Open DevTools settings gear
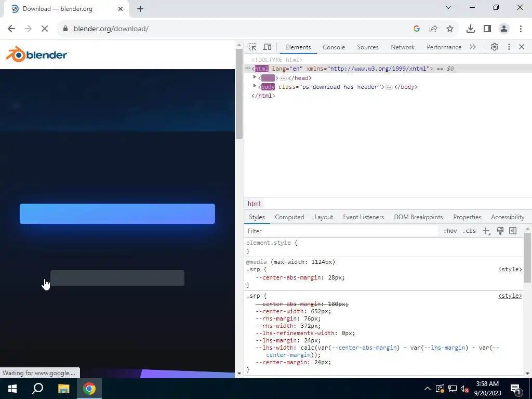 (495, 47)
